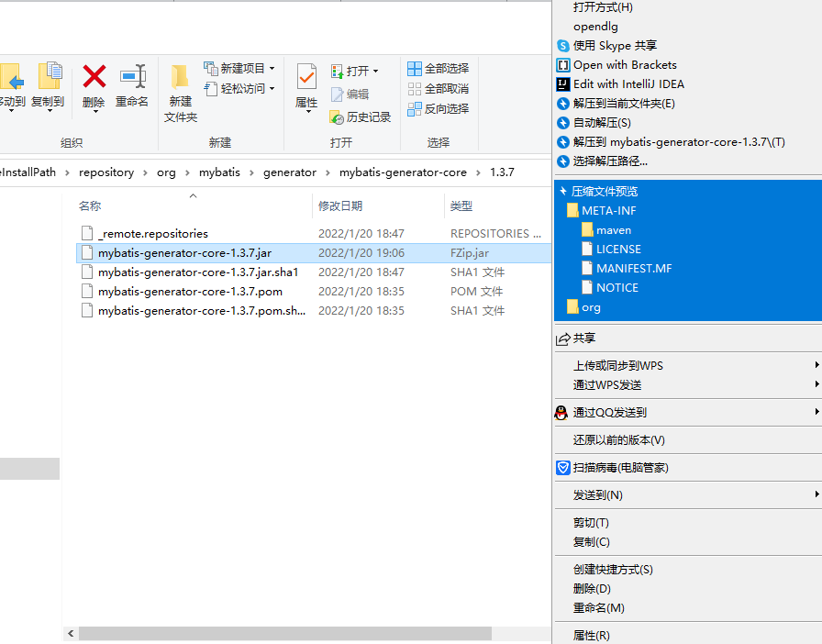Select mybatis-generator-core-1.3.7.pom file
This screenshot has width=822, height=644.
click(x=314, y=292)
